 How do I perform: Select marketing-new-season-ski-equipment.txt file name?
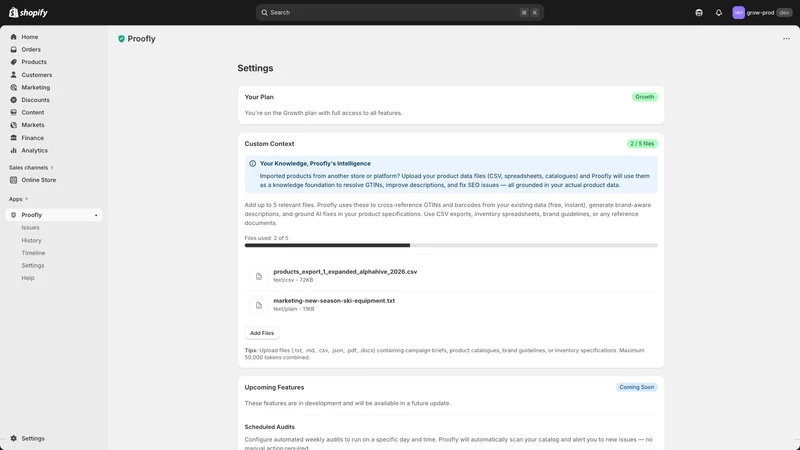[334, 301]
